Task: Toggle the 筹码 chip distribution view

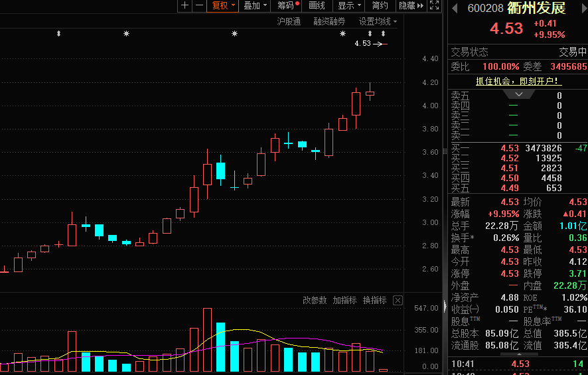Action: point(287,5)
